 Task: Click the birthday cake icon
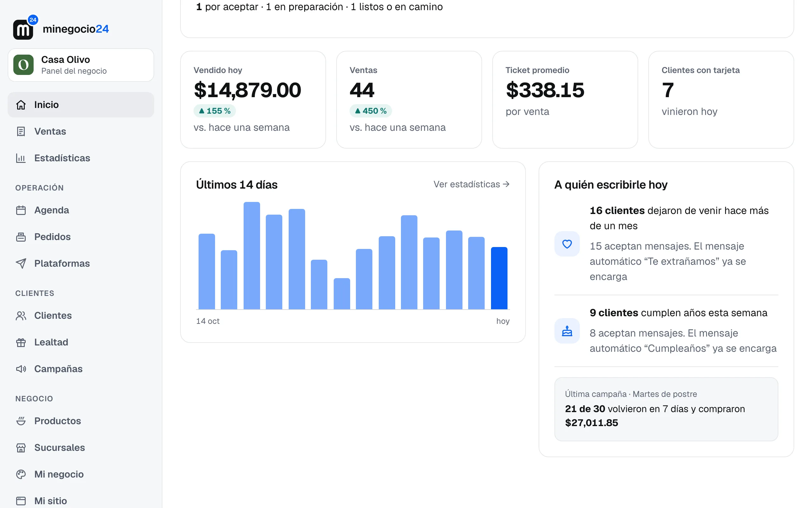pos(567,331)
